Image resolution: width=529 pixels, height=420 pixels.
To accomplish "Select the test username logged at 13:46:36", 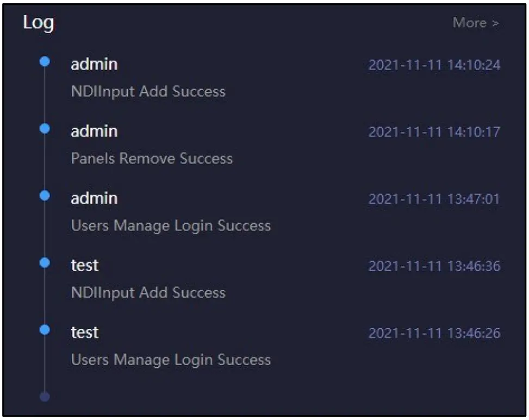I will tap(85, 265).
